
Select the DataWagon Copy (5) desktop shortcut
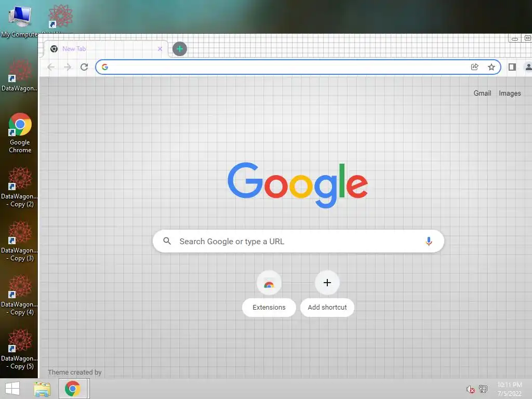click(x=20, y=349)
